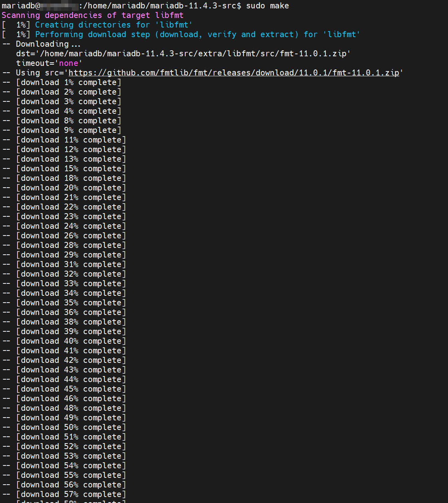Click the 'download 13% complete' line
Screen dimensions: 448x503
[x=64, y=159]
